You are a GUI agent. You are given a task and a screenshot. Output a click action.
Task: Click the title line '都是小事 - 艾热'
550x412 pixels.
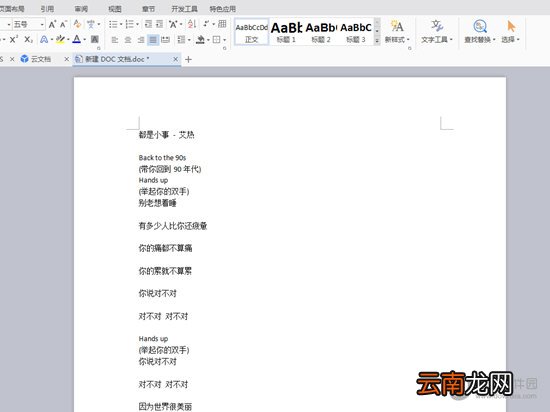point(166,135)
